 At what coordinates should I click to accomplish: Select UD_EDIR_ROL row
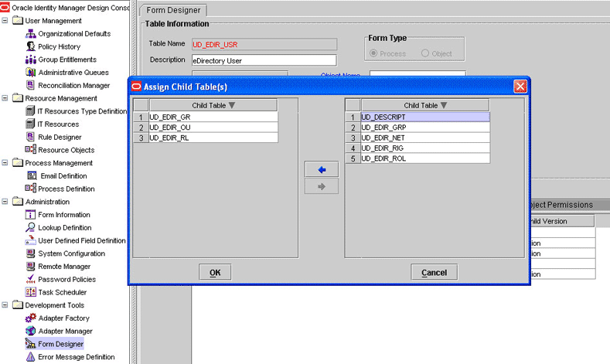click(x=425, y=158)
